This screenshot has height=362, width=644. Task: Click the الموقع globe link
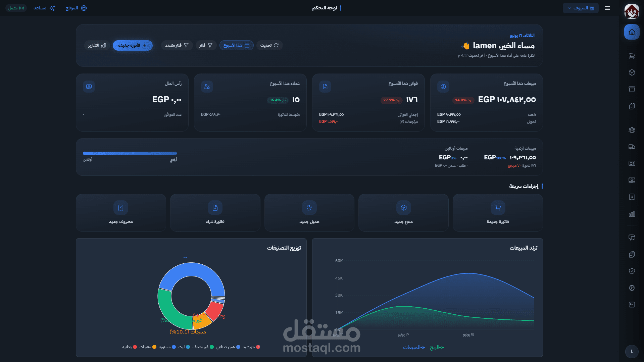76,8
